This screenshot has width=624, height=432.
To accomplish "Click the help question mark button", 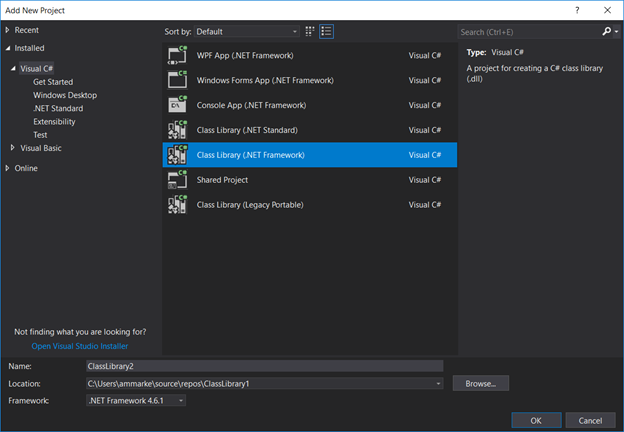I will [577, 10].
